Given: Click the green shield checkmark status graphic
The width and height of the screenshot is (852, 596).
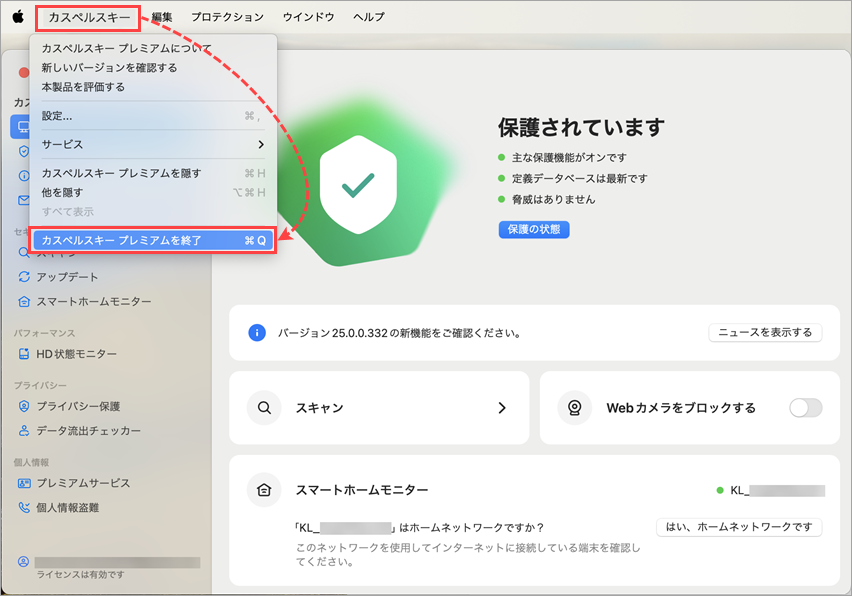Looking at the screenshot, I should coord(358,185).
